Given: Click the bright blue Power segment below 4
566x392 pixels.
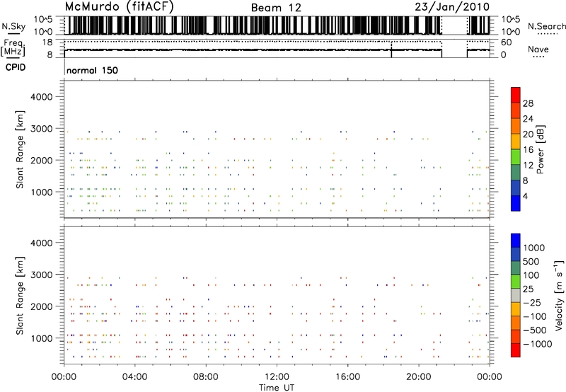Looking at the screenshot, I should [x=516, y=203].
